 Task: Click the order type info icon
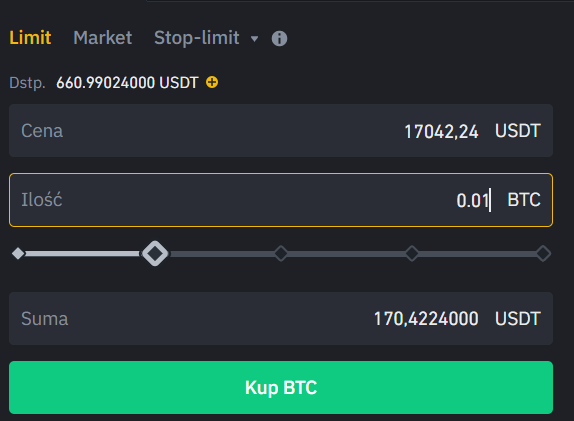click(279, 38)
